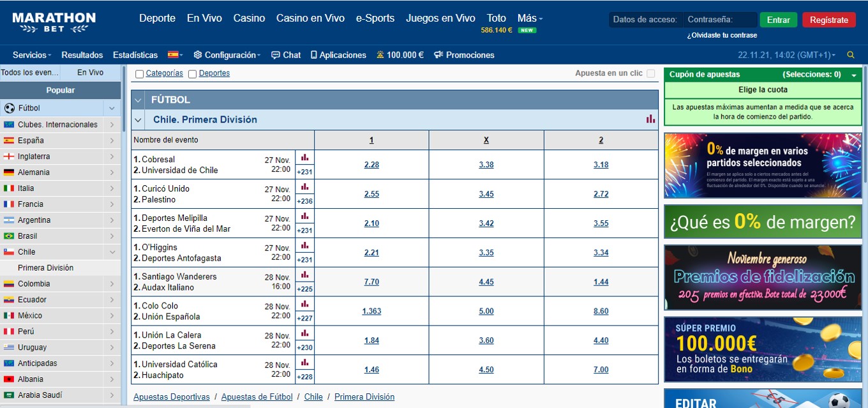Click the México flag icon in sidebar
The width and height of the screenshot is (868, 408).
pyautogui.click(x=9, y=315)
